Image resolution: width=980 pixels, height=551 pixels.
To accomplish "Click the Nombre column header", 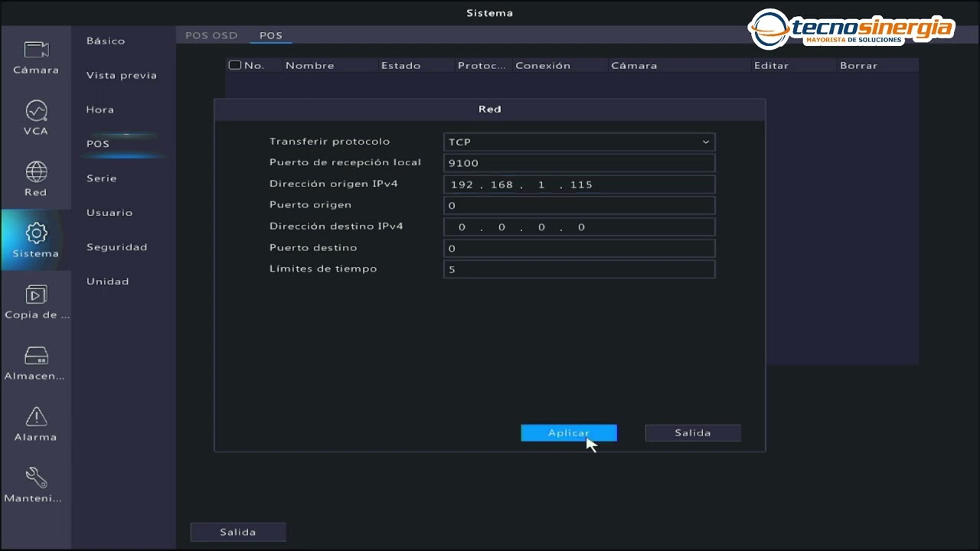I will 310,66.
